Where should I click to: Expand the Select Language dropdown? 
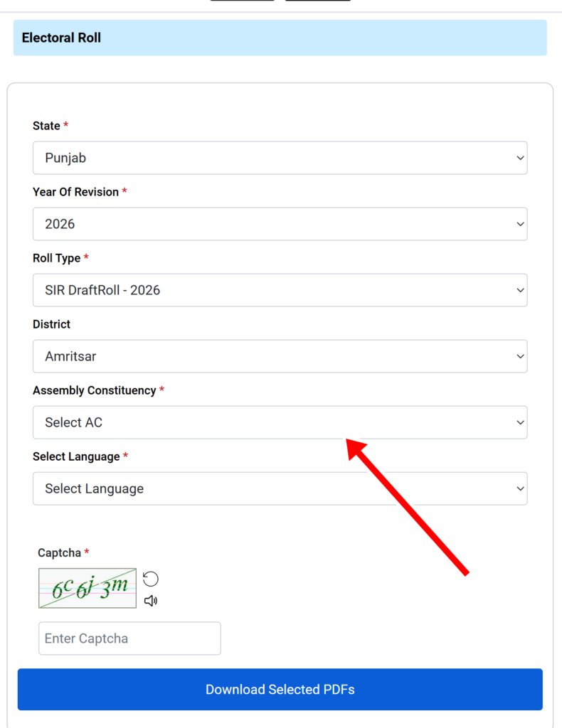tap(280, 488)
